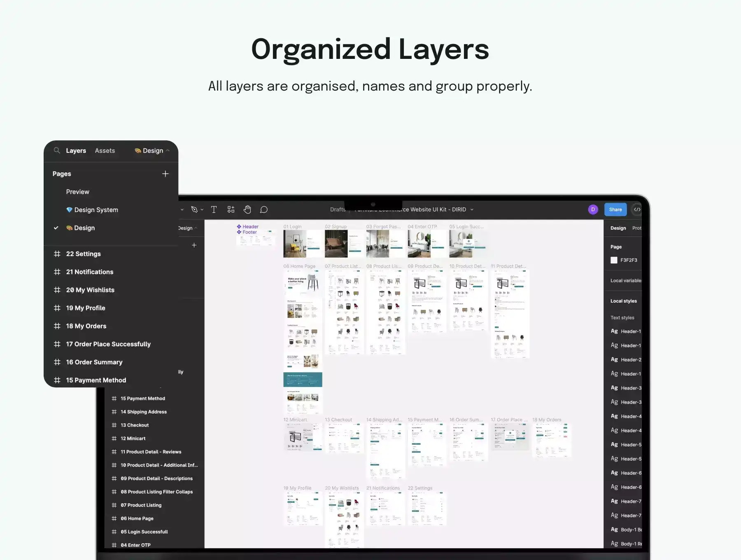Add a new page with plus icon

165,174
